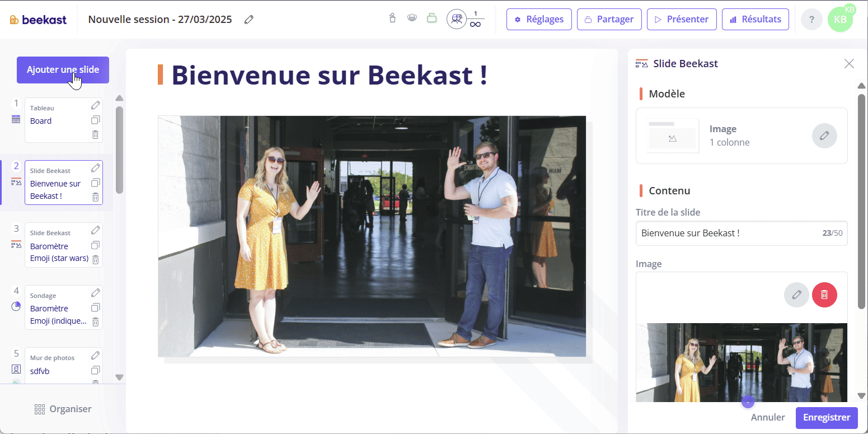The image size is (868, 434).
Task: Click the Beekast logo
Action: tap(38, 20)
